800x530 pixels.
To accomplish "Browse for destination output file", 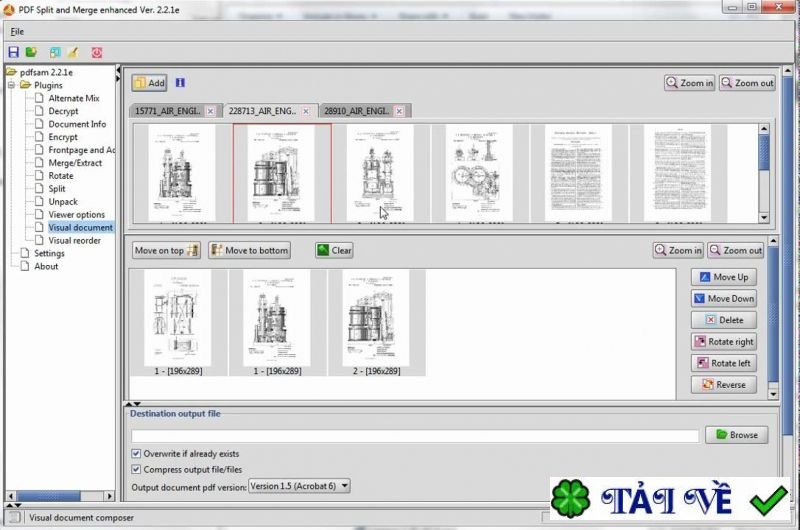I will click(736, 435).
